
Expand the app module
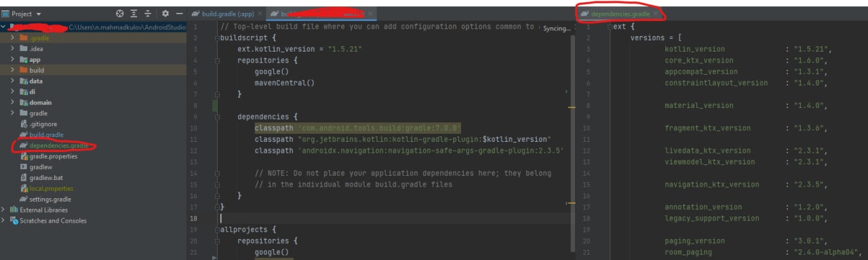(12, 60)
